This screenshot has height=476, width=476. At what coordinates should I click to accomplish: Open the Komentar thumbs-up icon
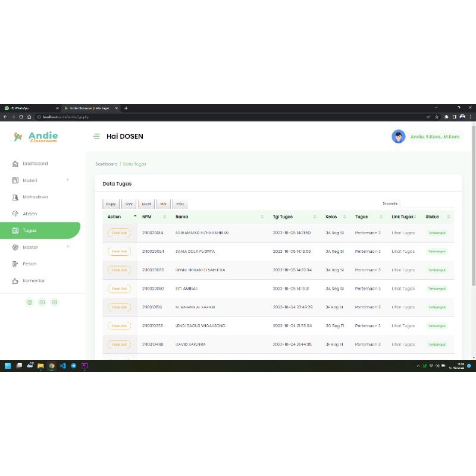[x=15, y=281]
